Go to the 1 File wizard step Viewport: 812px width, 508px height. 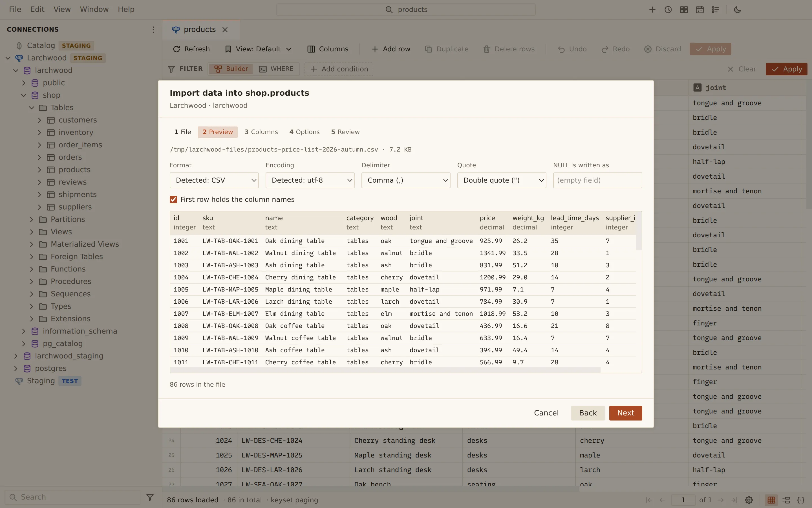pos(182,132)
